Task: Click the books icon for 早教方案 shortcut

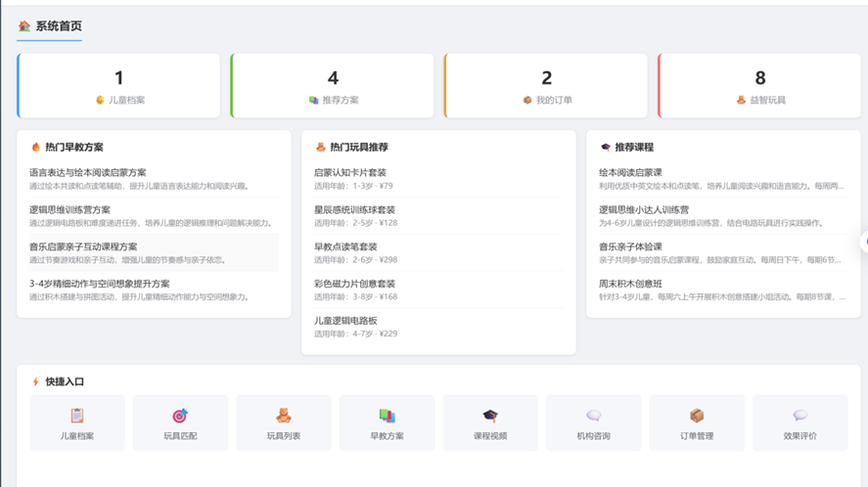Action: pos(387,416)
